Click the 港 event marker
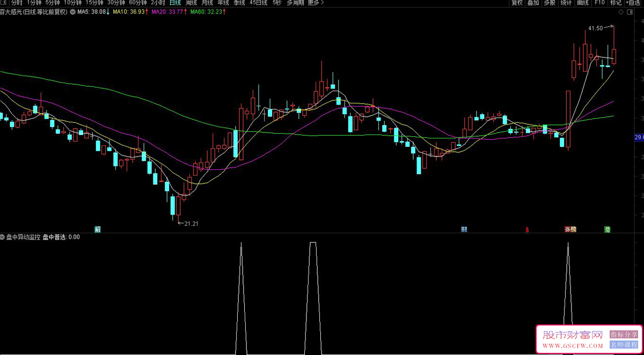Screen dimensions: 644x355 coord(608,230)
